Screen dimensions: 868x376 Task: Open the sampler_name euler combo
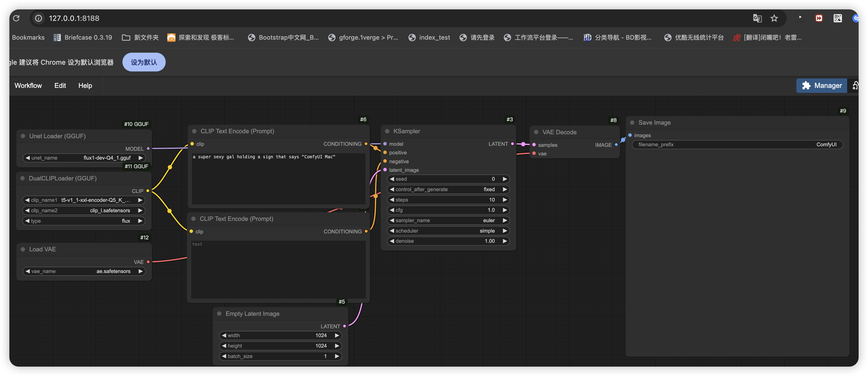[x=448, y=221]
